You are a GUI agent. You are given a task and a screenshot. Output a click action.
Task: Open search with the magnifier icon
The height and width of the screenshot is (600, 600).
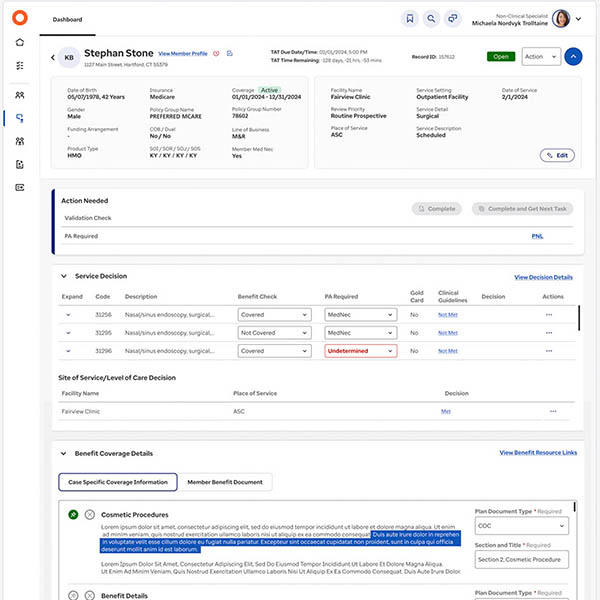pos(432,18)
